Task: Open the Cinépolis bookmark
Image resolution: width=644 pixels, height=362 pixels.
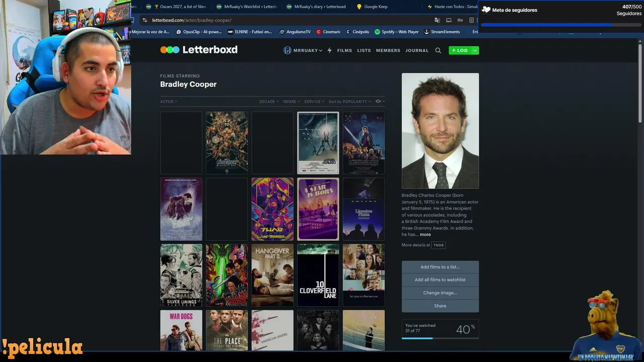Action: tap(357, 32)
